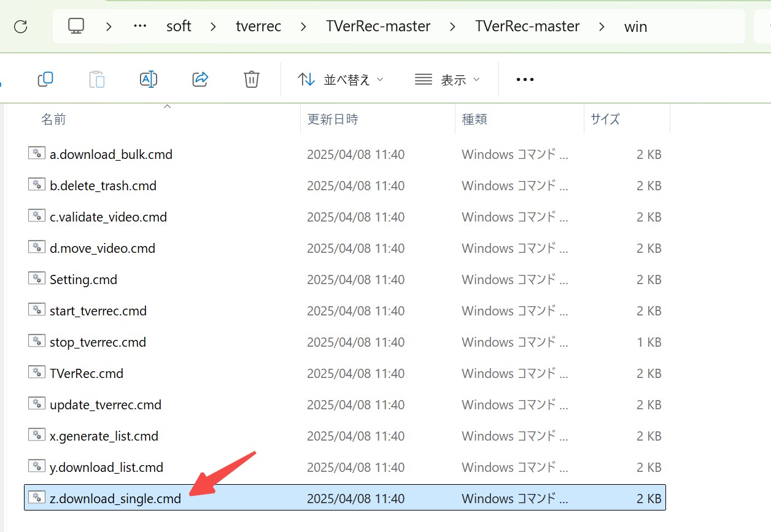Sort by the 名前 column header

[53, 119]
